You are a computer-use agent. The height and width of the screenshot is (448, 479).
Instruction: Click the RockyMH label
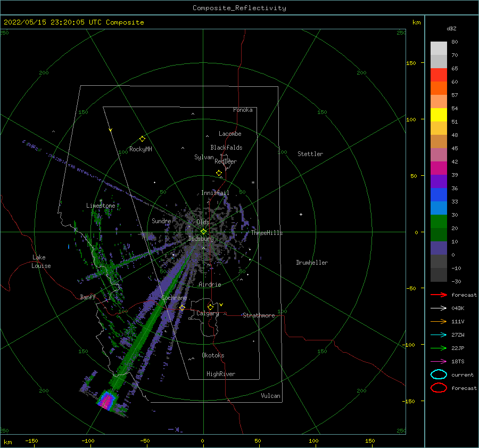[x=141, y=149]
